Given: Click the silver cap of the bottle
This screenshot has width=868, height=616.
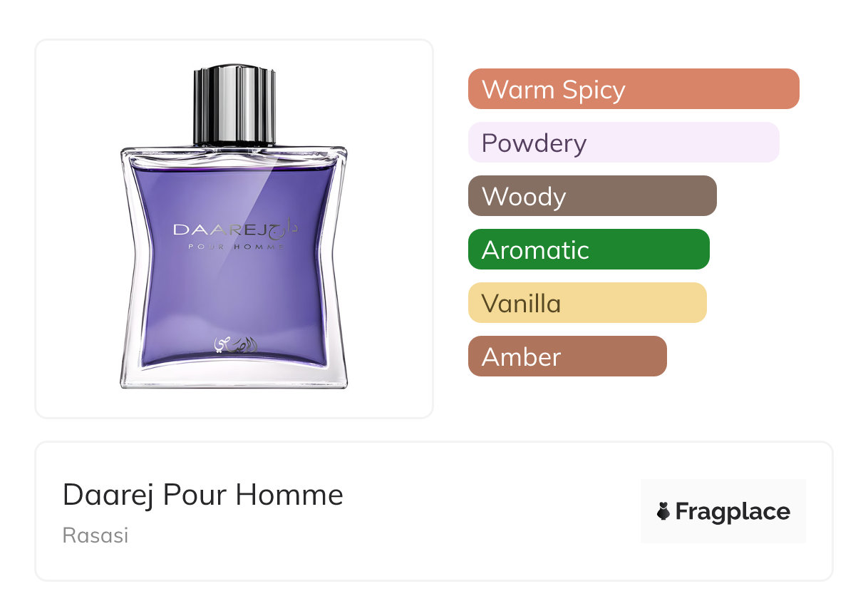Looking at the screenshot, I should click(234, 106).
